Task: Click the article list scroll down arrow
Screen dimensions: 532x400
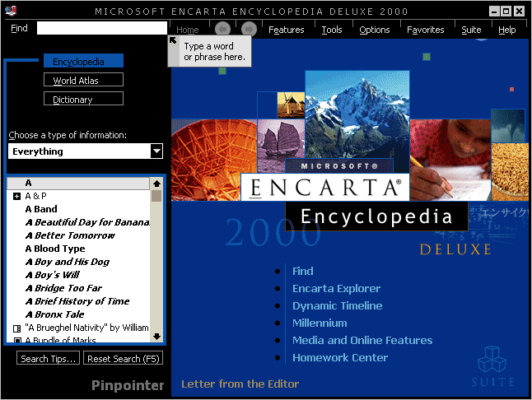Action: point(156,337)
